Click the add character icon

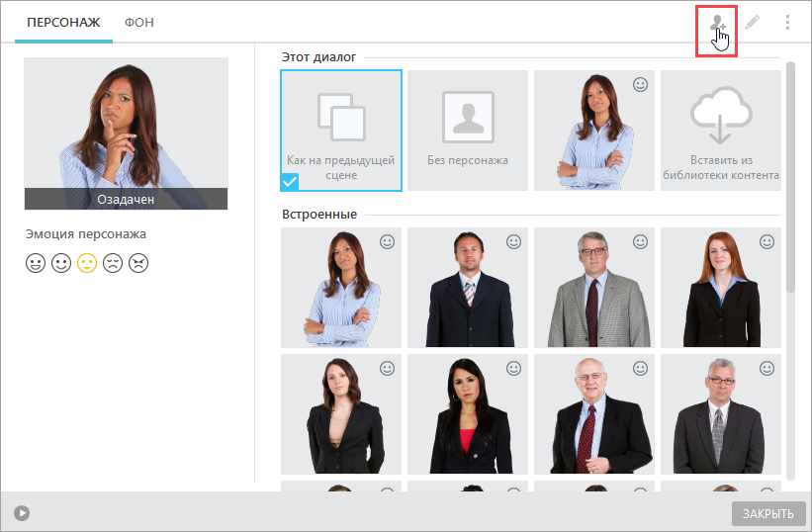click(717, 24)
